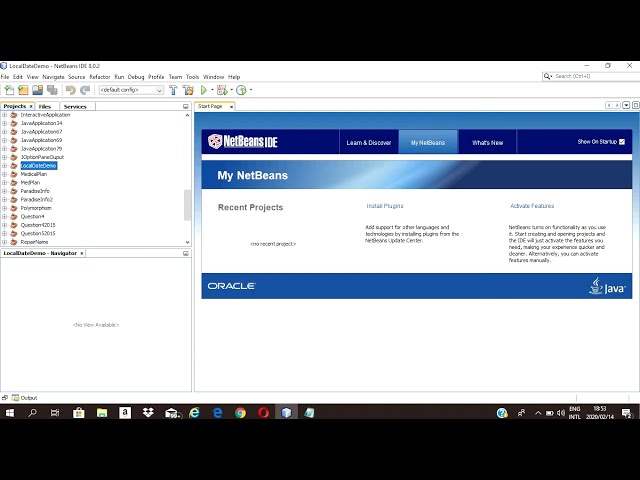This screenshot has width=640, height=480.
Task: Run the project with green play icon
Action: point(204,90)
